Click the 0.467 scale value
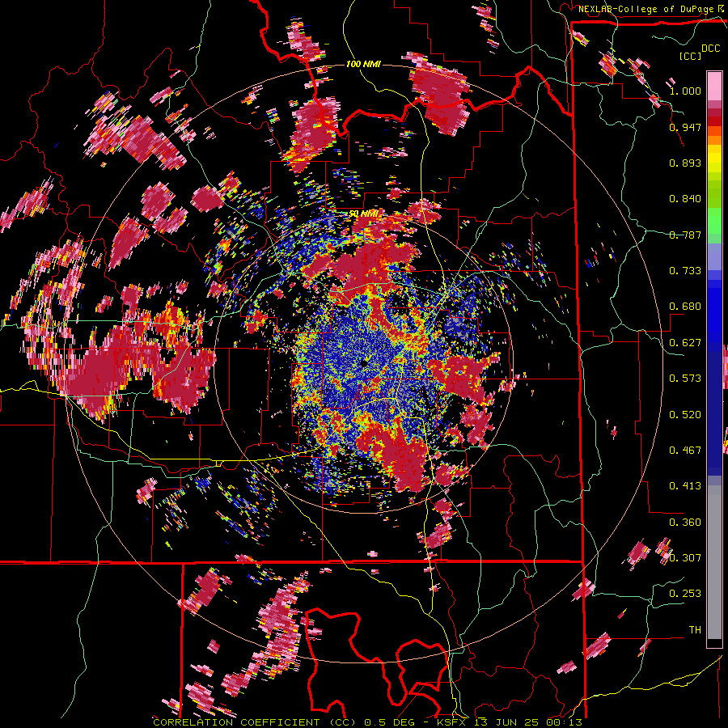This screenshot has width=728, height=728. click(x=685, y=451)
